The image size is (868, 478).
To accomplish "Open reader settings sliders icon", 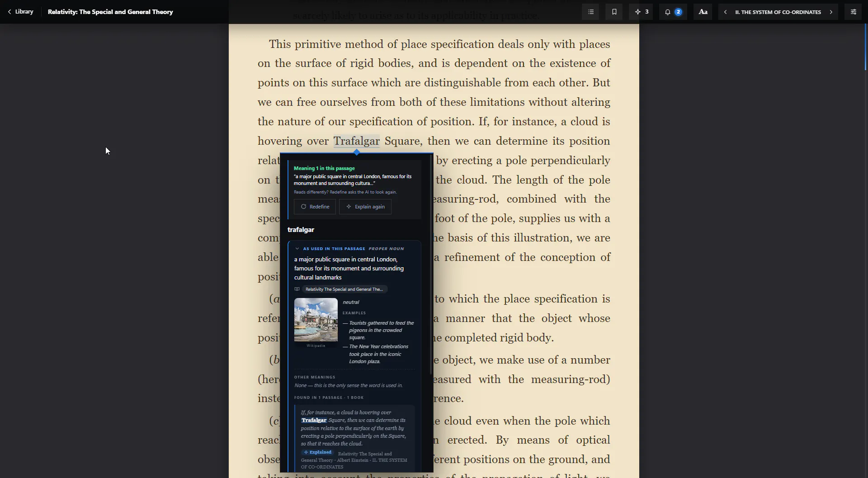I will pos(854,12).
